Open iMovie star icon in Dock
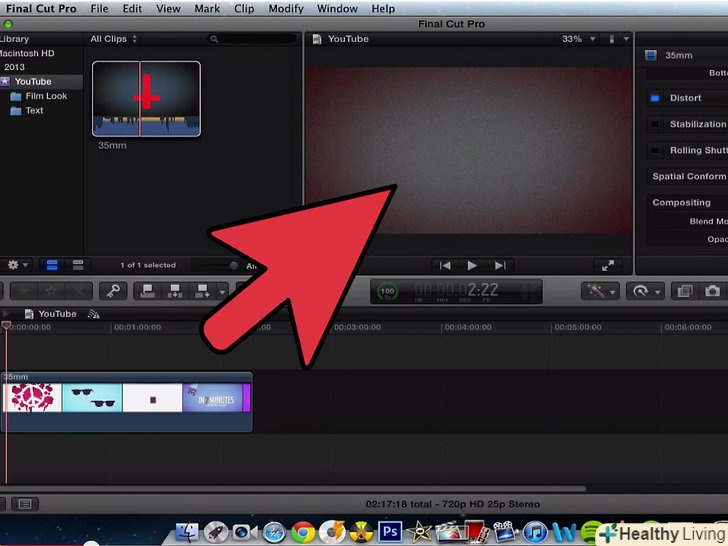Viewport: 728px width, 546px height. pyautogui.click(x=418, y=533)
